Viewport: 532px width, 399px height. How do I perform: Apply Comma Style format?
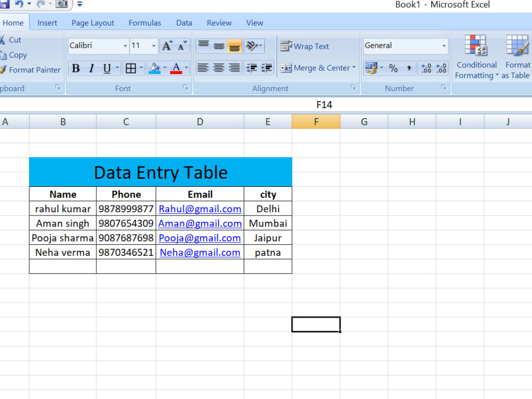point(409,68)
